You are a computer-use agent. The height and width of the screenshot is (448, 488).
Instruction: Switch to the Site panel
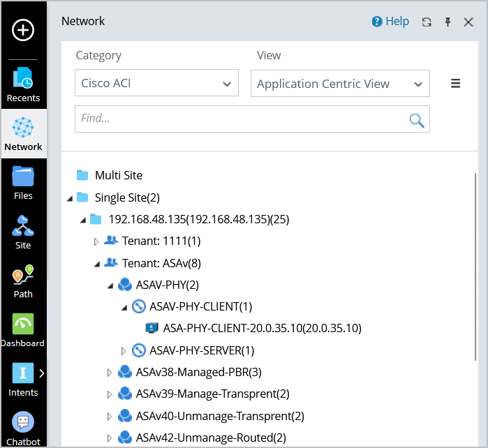tap(23, 232)
